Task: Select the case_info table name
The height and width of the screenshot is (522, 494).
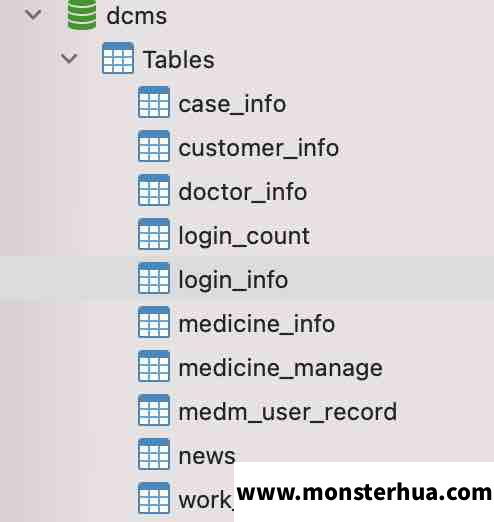Action: 232,104
